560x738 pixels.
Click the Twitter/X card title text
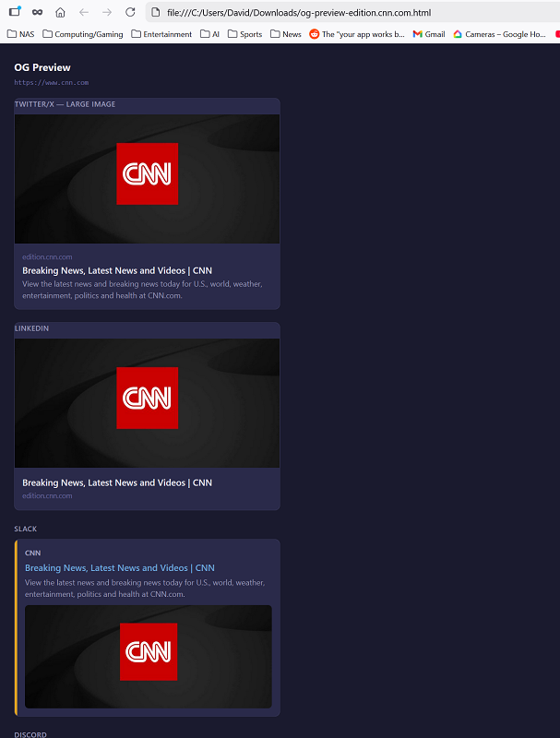117,270
